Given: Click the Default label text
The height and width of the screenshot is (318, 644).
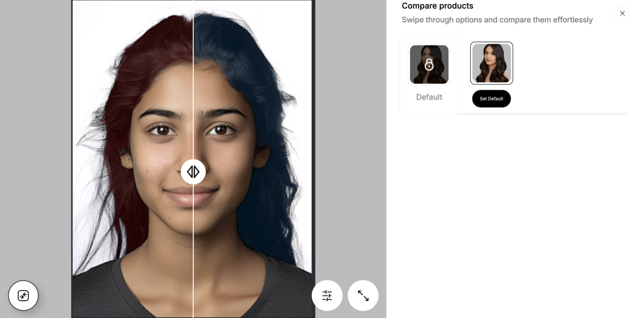Looking at the screenshot, I should click(x=429, y=97).
